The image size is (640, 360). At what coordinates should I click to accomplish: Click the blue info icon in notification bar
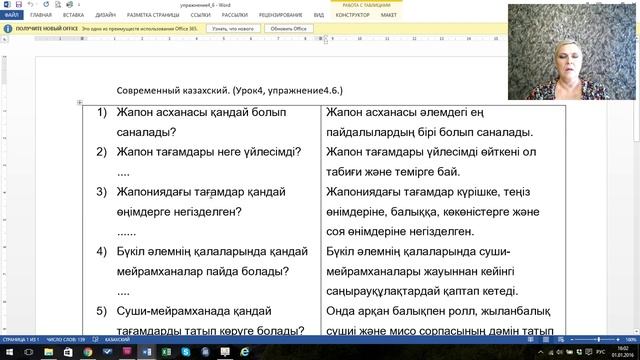pyautogui.click(x=8, y=29)
